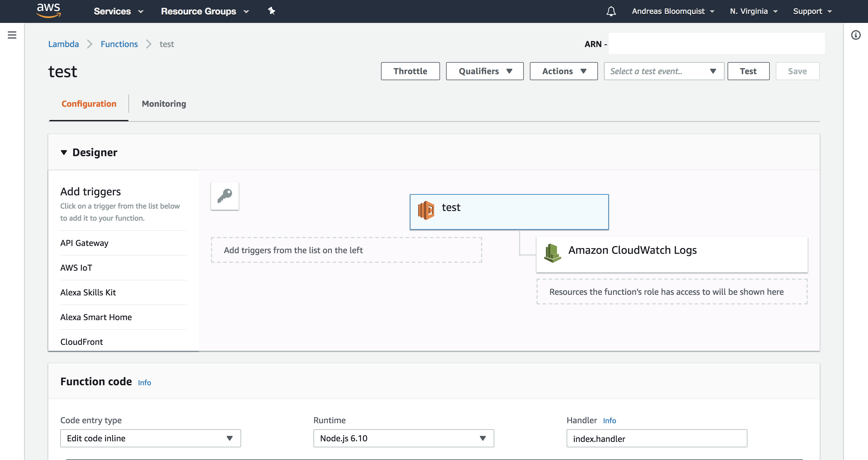The height and width of the screenshot is (460, 868).
Task: Navigate to Functions via breadcrumb
Action: (119, 44)
